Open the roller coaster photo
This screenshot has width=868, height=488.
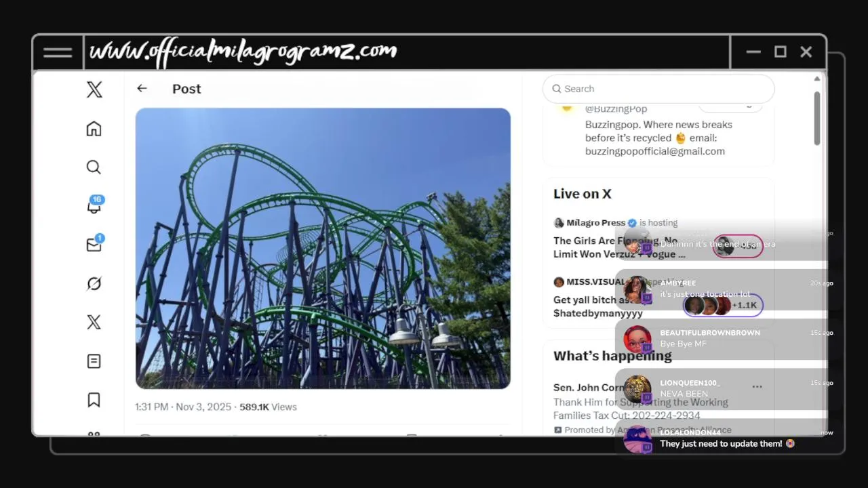(x=323, y=248)
